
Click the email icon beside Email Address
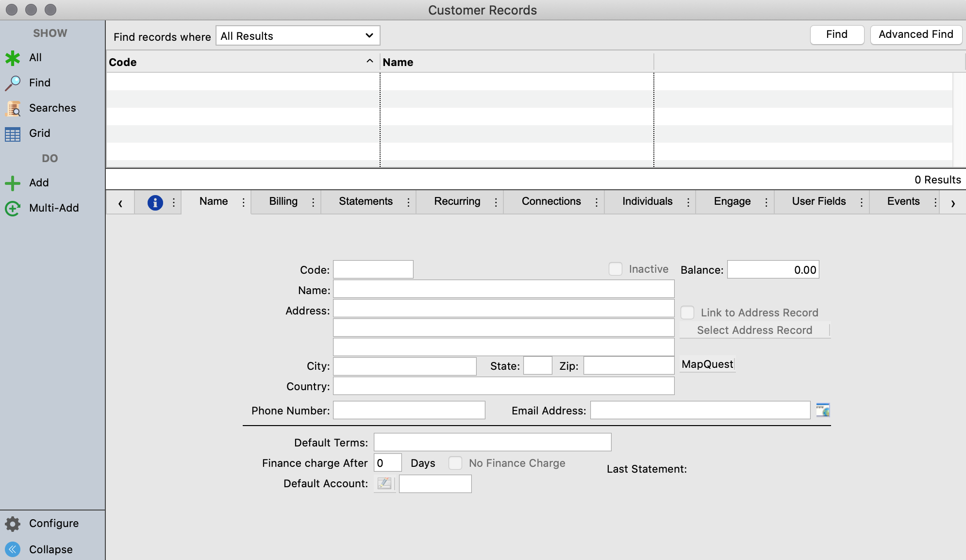click(823, 411)
